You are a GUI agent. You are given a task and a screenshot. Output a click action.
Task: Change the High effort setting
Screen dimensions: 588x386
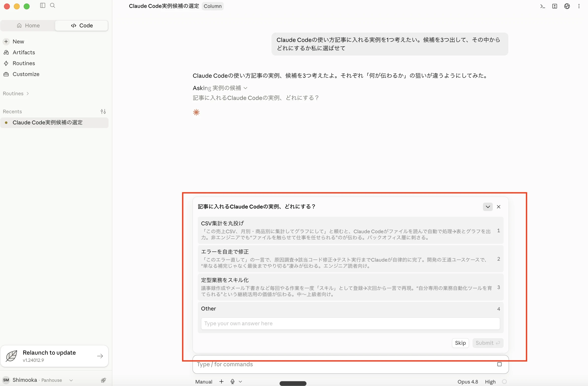click(x=490, y=382)
